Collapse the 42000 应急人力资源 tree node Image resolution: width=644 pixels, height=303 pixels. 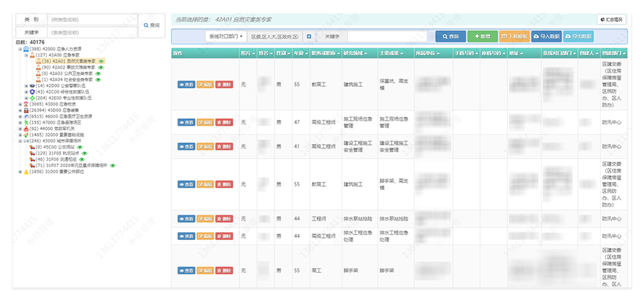[x=20, y=49]
